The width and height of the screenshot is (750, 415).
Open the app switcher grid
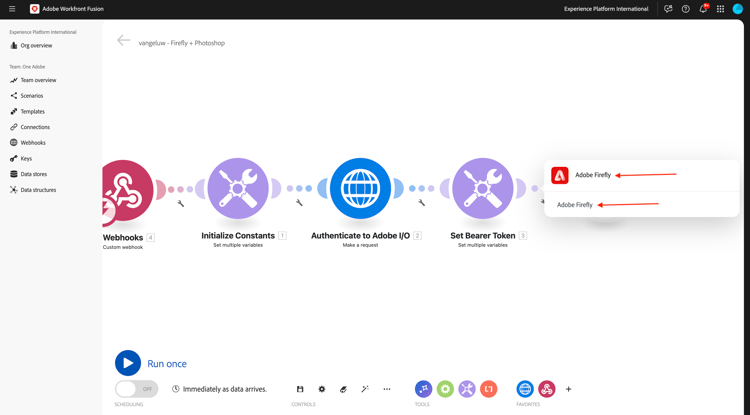click(x=720, y=9)
